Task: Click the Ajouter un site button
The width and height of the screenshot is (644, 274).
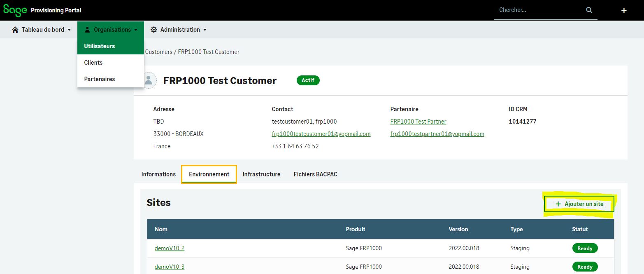Action: (579, 204)
